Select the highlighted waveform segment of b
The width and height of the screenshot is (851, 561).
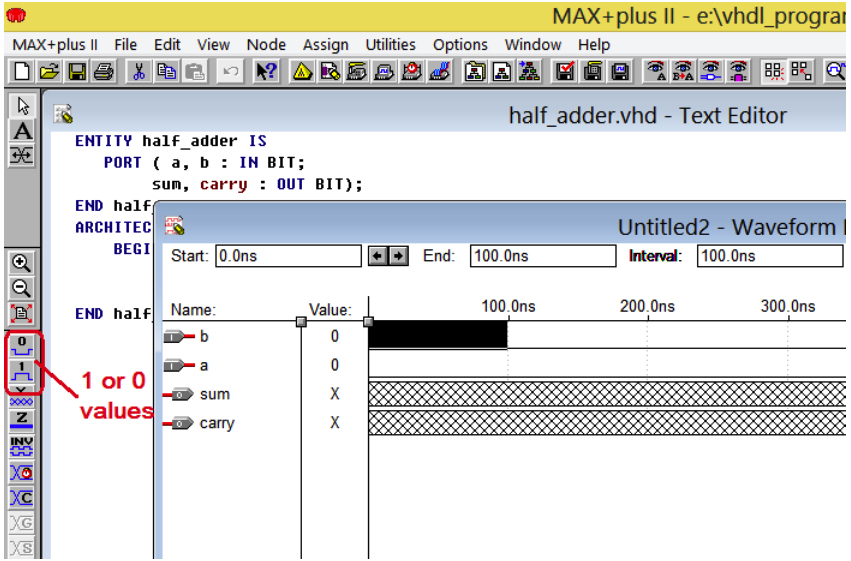click(x=438, y=334)
